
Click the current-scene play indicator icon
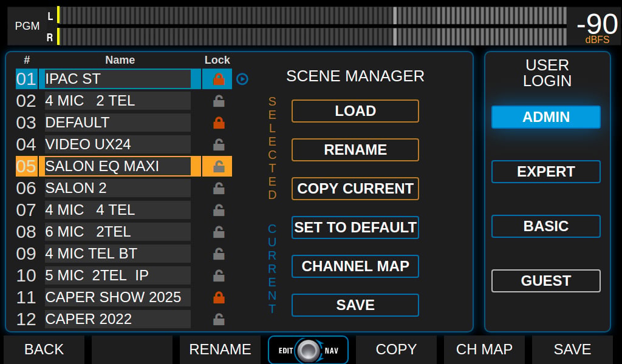242,79
